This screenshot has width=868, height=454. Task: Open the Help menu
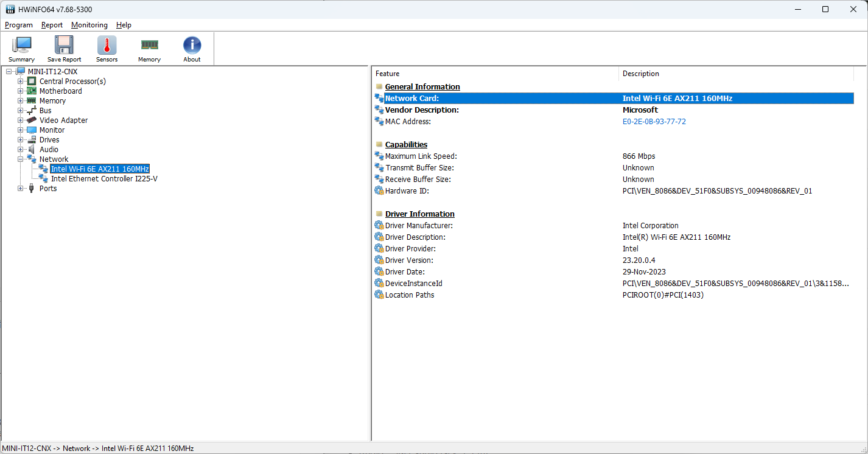click(124, 25)
